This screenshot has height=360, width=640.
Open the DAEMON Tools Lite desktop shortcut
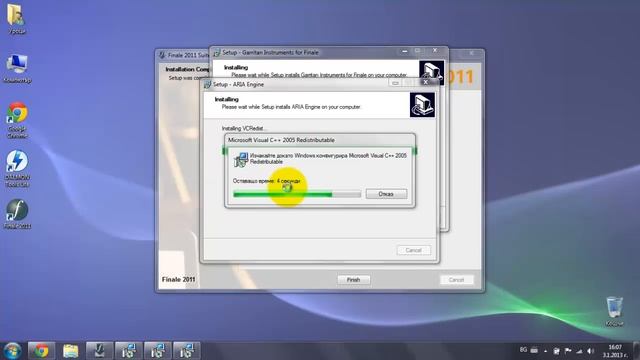[x=17, y=168]
